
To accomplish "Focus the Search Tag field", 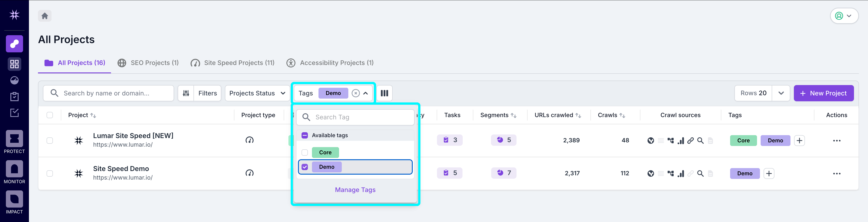I will (355, 117).
